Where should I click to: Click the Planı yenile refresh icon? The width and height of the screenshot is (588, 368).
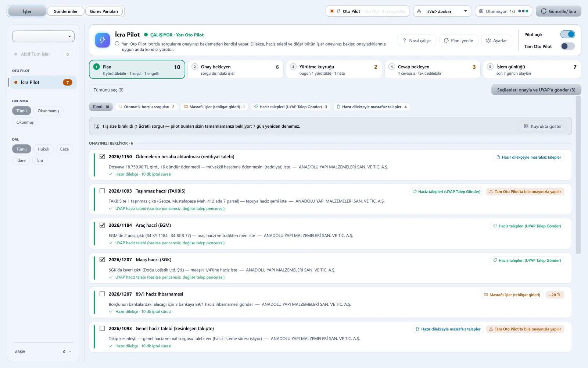coord(446,40)
